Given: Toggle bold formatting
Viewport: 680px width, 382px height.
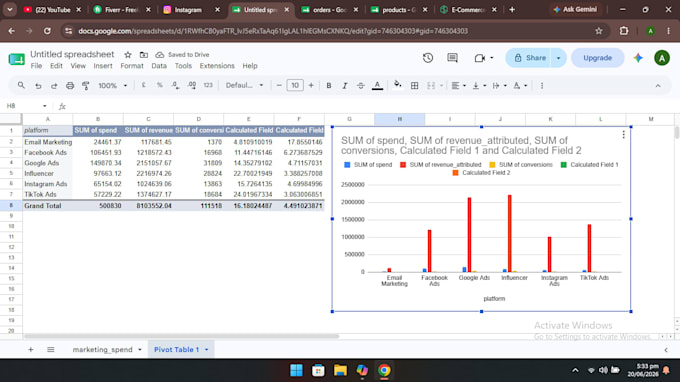Looking at the screenshot, I should click(x=329, y=86).
